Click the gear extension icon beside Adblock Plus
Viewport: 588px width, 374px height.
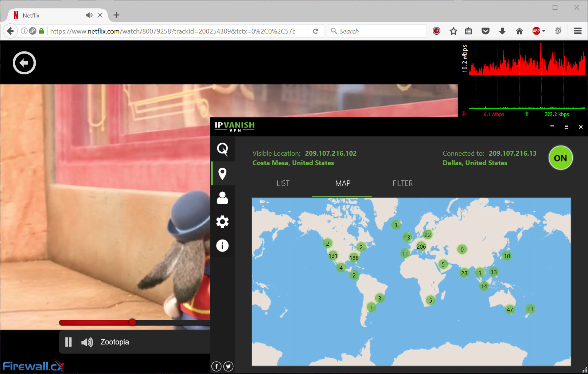558,31
